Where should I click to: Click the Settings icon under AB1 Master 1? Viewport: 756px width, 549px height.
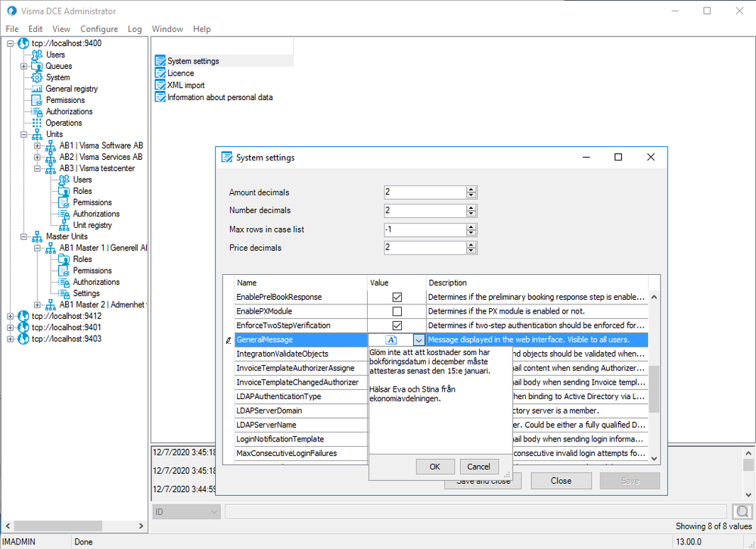click(x=64, y=293)
